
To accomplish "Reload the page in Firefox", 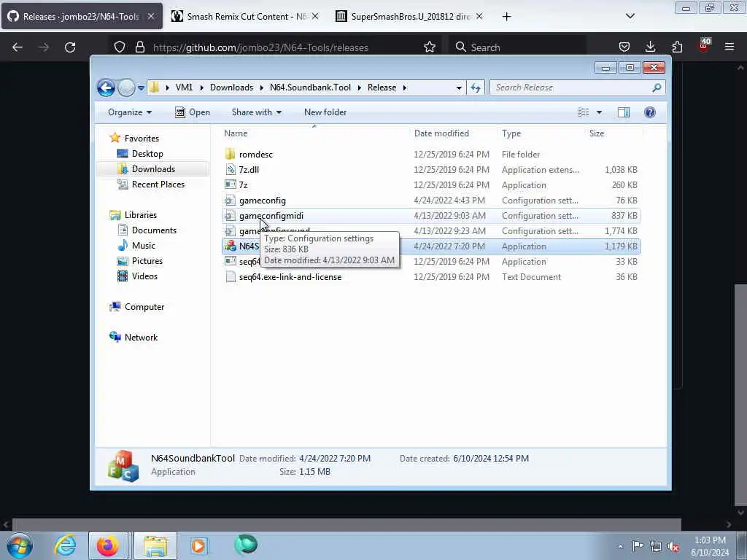I will coord(70,47).
